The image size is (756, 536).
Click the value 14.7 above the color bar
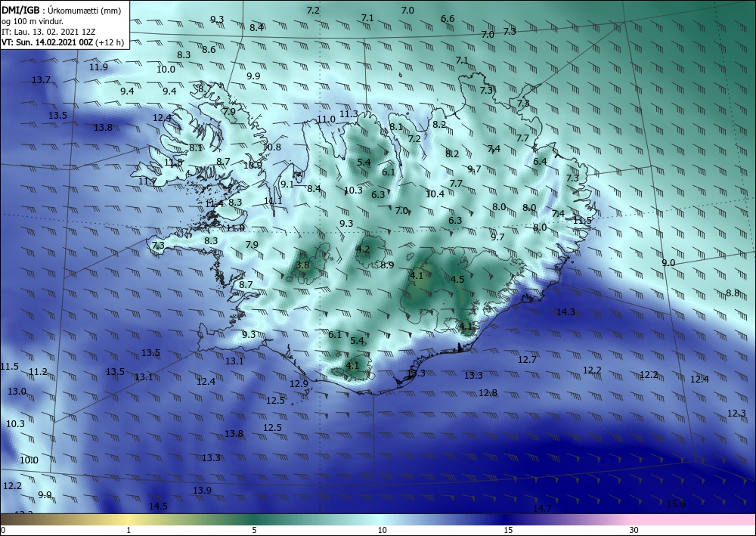click(x=542, y=509)
